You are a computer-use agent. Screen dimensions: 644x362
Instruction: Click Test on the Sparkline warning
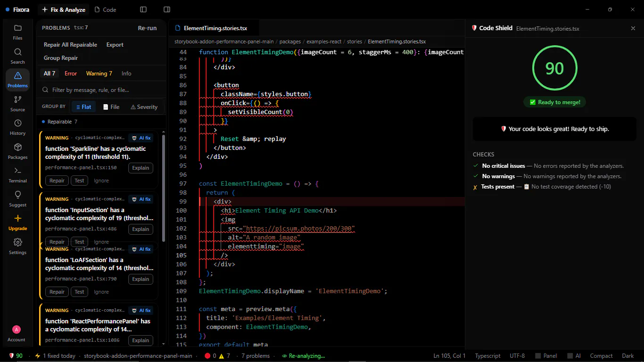79,181
